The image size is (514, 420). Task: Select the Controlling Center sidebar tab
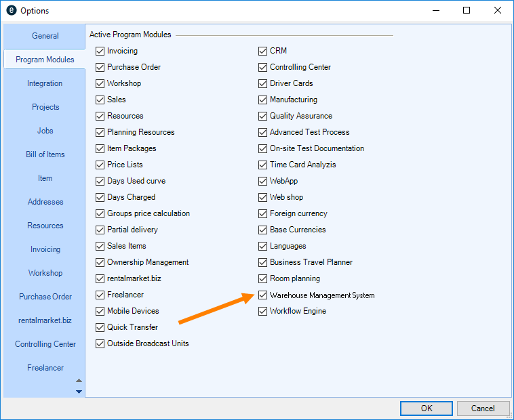click(45, 344)
